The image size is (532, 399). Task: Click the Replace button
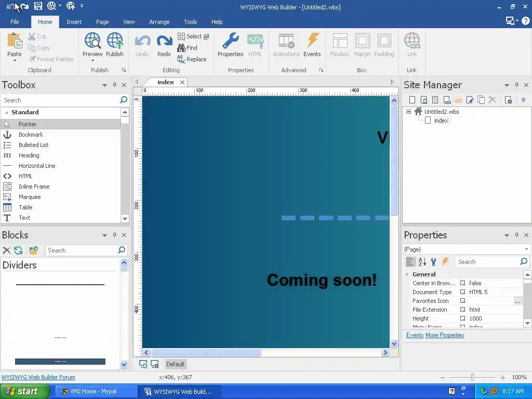192,59
